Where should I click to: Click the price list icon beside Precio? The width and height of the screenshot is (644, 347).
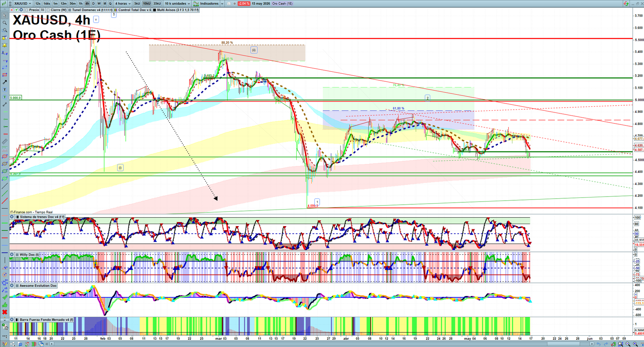pos(43,10)
